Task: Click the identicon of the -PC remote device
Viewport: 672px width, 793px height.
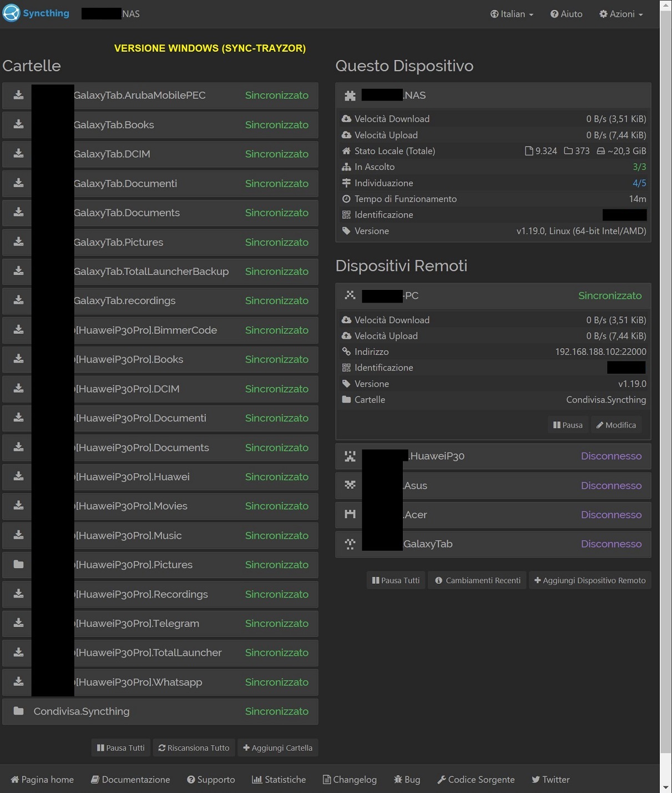Action: coord(350,295)
